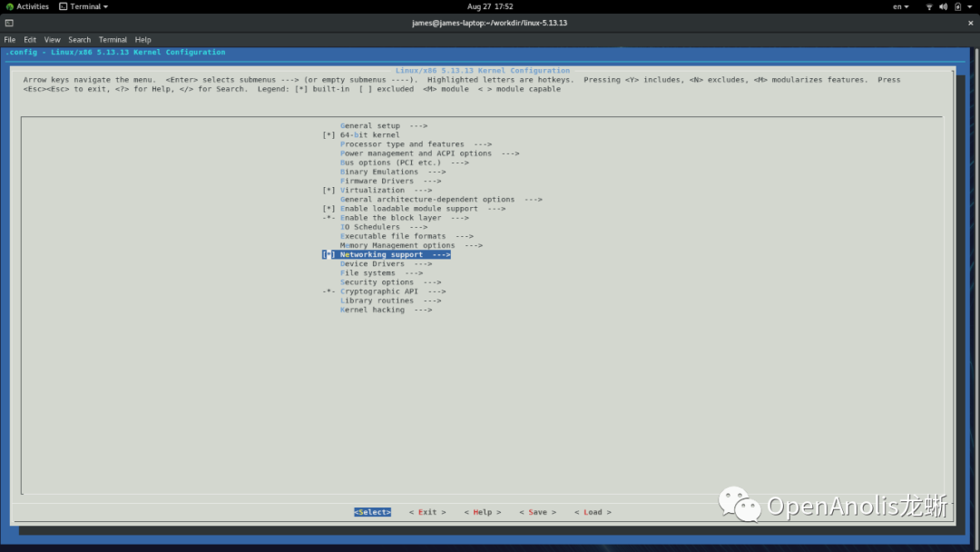Select Enable the block layer entry
980x552 pixels.
[x=405, y=218]
